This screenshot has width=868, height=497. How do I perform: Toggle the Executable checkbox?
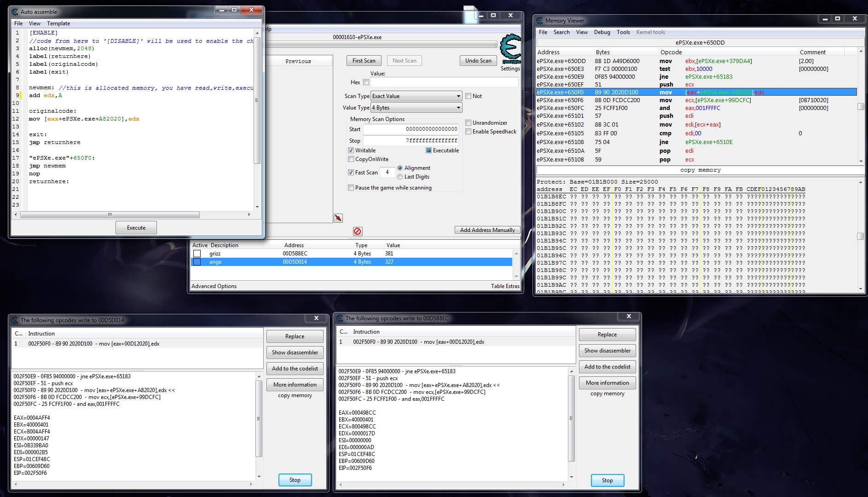(428, 150)
